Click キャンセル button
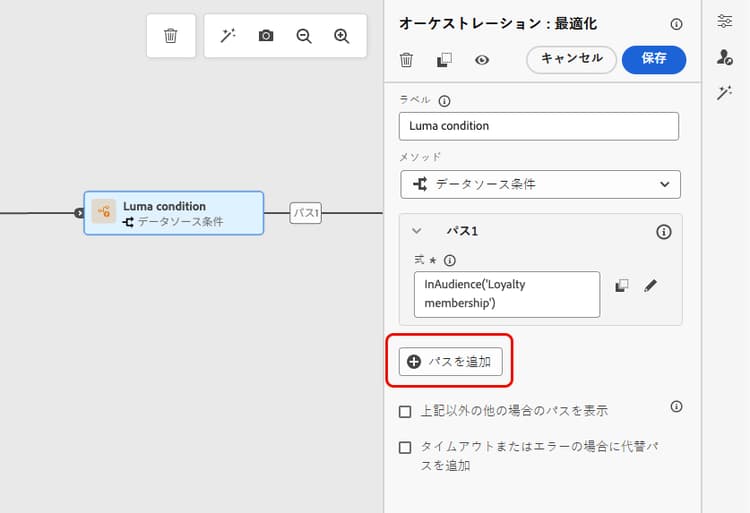 point(571,60)
